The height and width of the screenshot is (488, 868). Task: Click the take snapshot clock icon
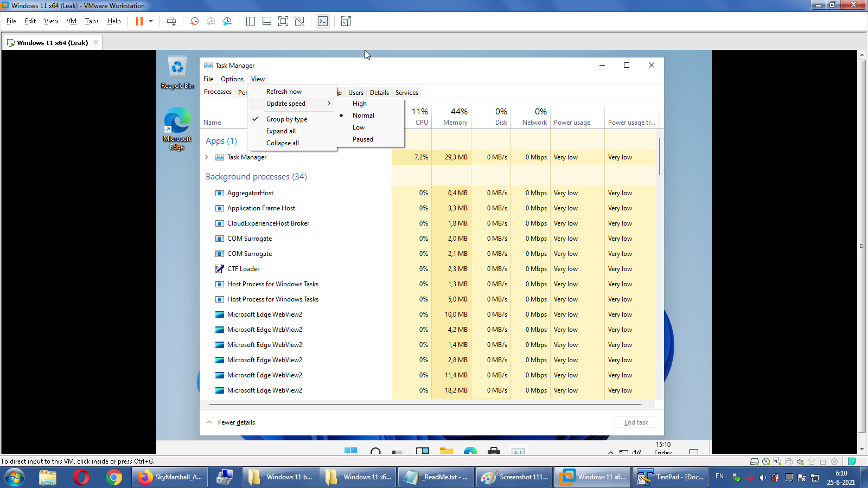(x=194, y=21)
